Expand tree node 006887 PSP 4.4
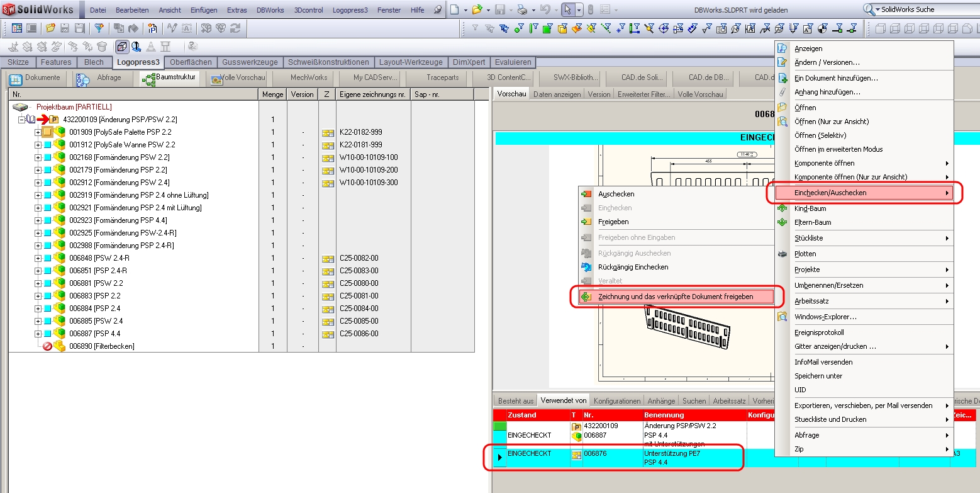The height and width of the screenshot is (493, 980). pos(38,334)
